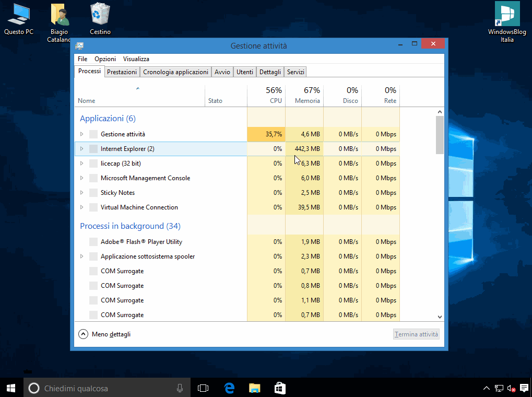Click the Applicazioni (6) group header
The width and height of the screenshot is (532, 397).
(108, 119)
